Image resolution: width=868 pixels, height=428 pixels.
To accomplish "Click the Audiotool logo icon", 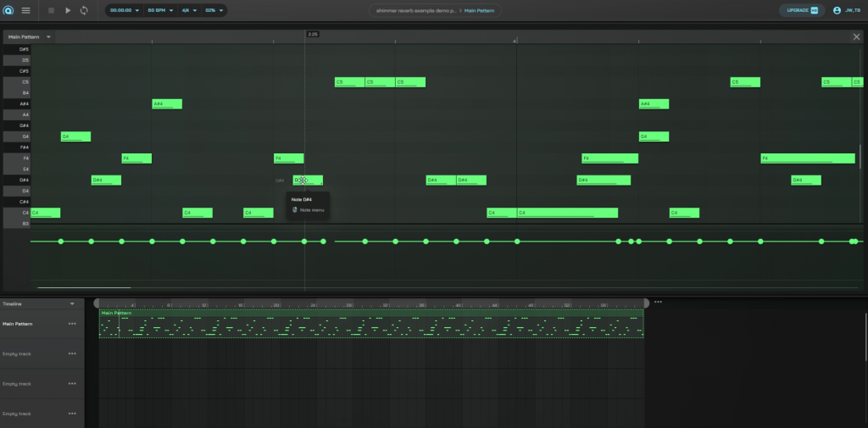I will [8, 10].
